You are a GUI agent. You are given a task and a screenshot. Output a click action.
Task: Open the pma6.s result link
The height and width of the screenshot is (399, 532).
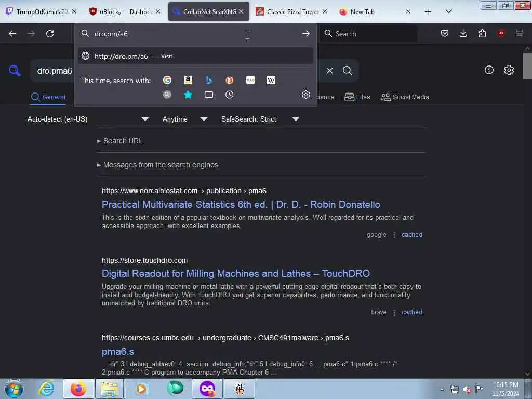point(118,352)
